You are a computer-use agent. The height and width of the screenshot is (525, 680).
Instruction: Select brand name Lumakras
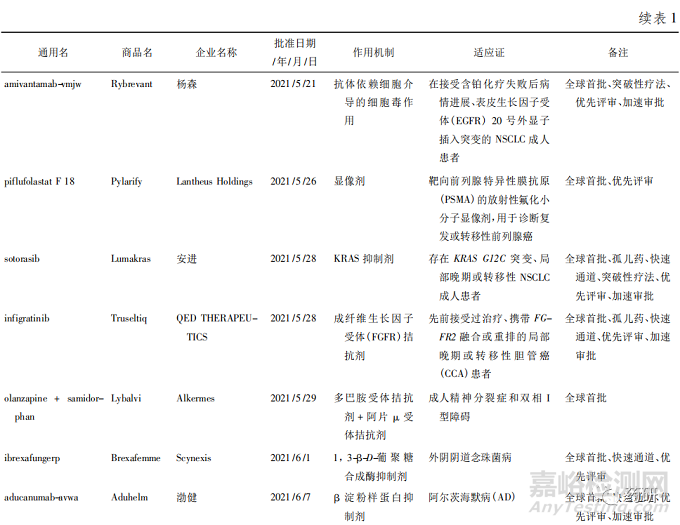(131, 259)
